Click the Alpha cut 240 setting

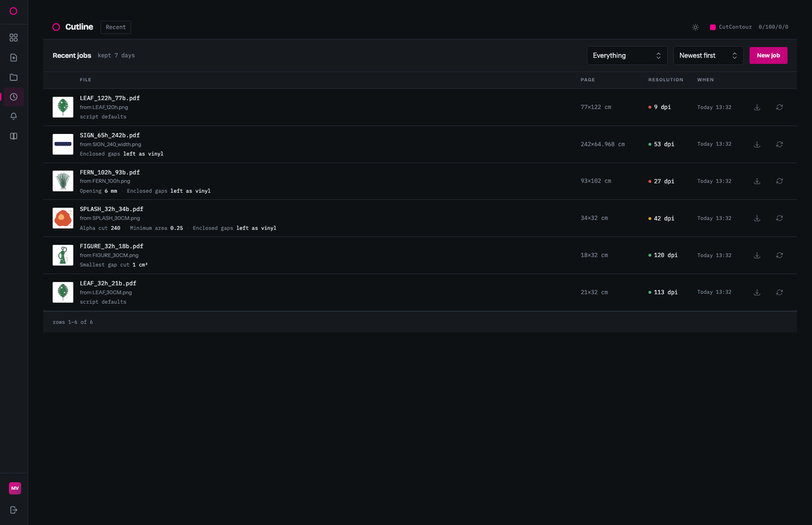[100, 228]
